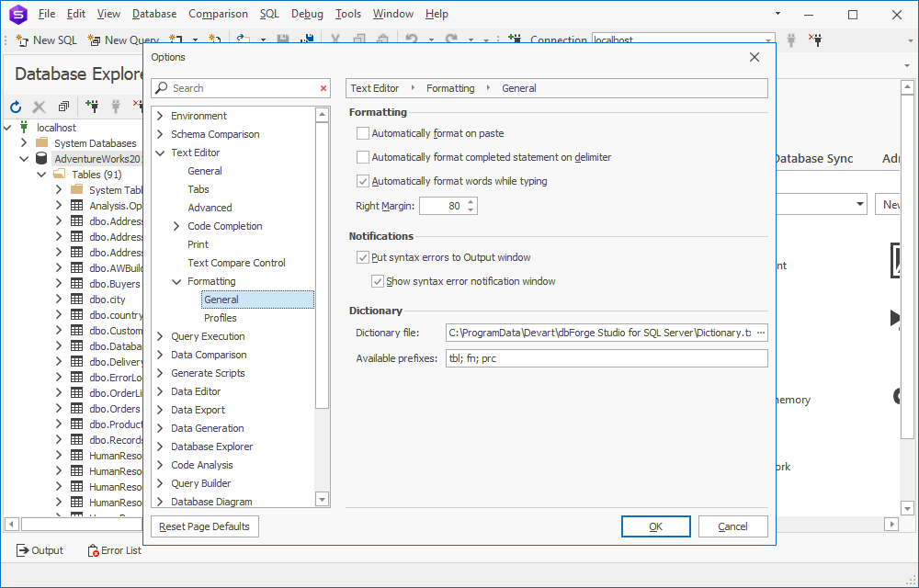
Task: Confirm options with the OK button
Action: pos(655,526)
